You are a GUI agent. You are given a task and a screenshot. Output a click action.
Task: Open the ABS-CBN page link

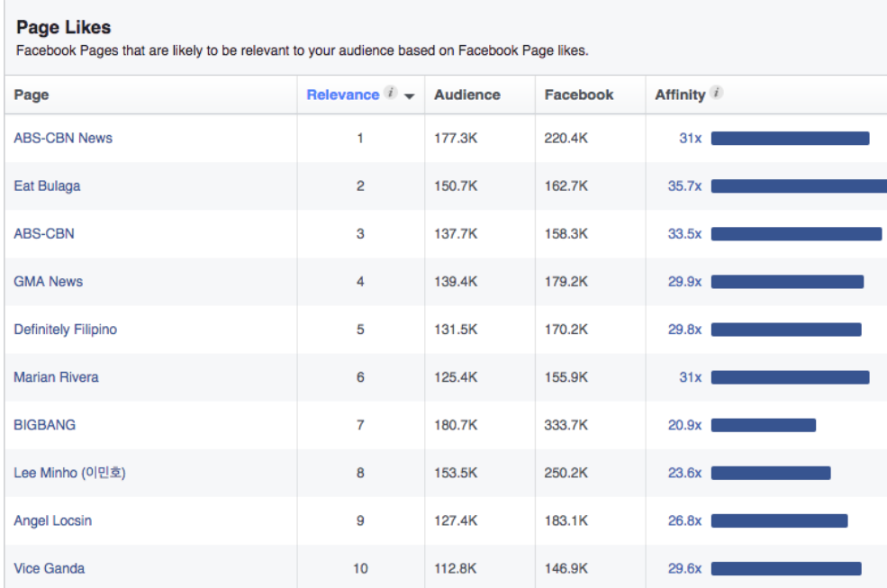tap(44, 233)
